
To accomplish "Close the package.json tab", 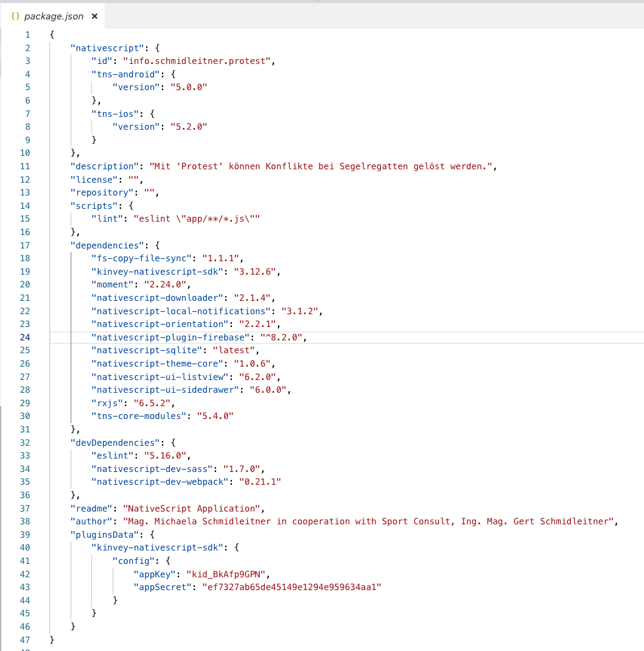I will tap(94, 16).
